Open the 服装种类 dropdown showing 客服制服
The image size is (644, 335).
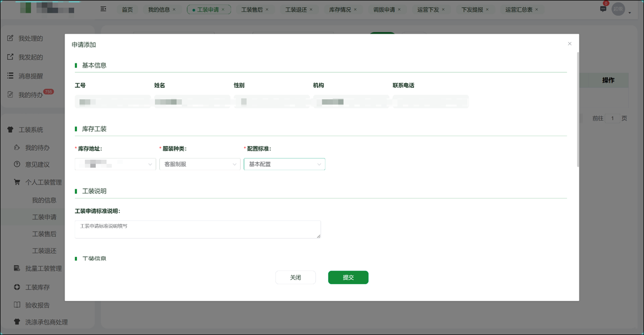coord(200,164)
